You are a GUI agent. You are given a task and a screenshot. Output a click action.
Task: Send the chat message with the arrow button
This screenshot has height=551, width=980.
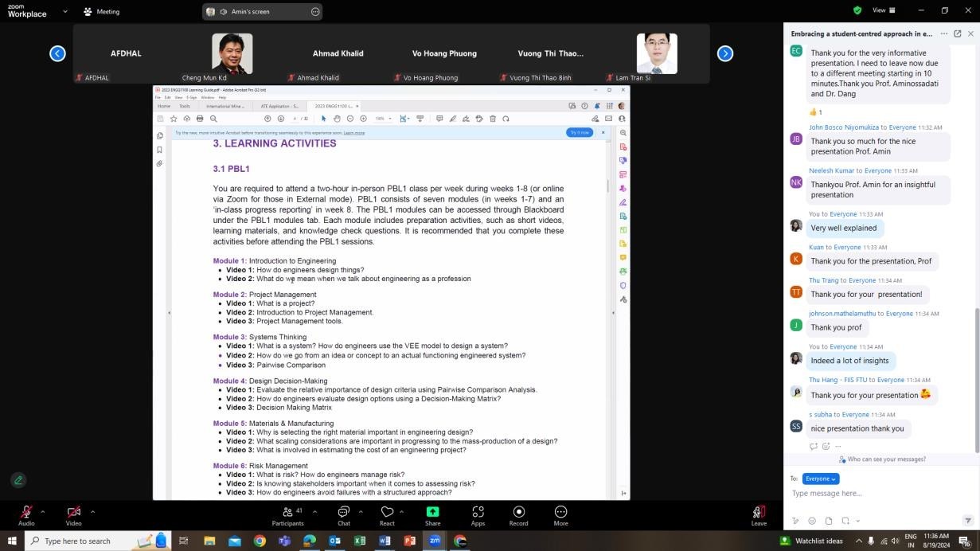[x=968, y=521]
